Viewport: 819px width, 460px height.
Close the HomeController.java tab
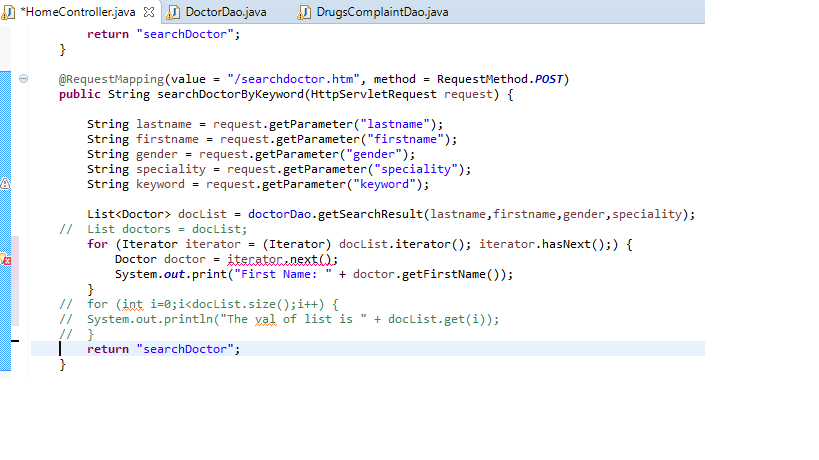pyautogui.click(x=149, y=12)
